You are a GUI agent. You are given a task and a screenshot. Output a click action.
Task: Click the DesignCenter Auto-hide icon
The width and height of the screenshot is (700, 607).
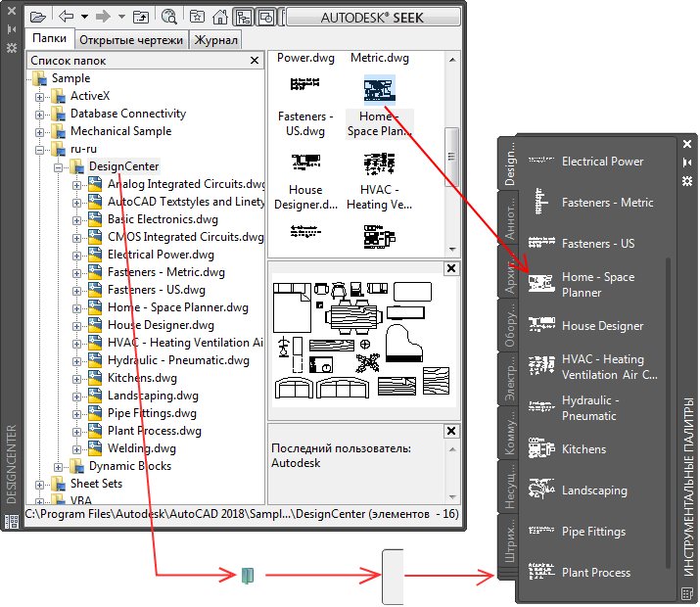point(12,29)
